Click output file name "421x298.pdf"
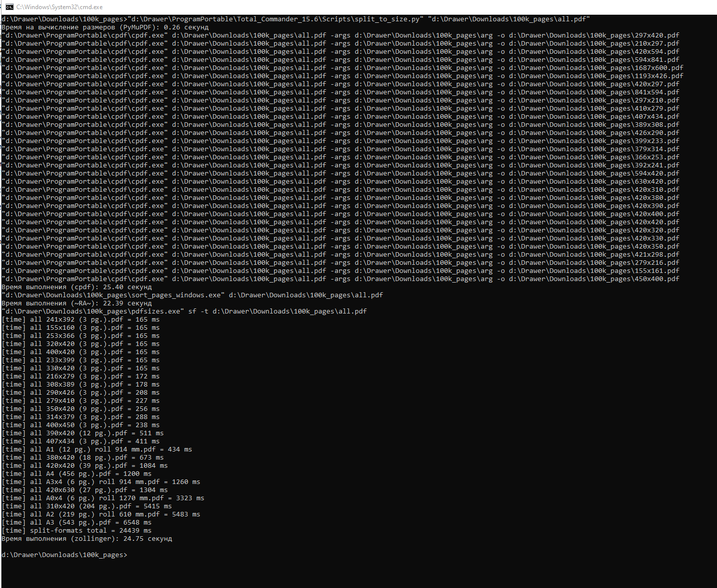 [x=657, y=255]
